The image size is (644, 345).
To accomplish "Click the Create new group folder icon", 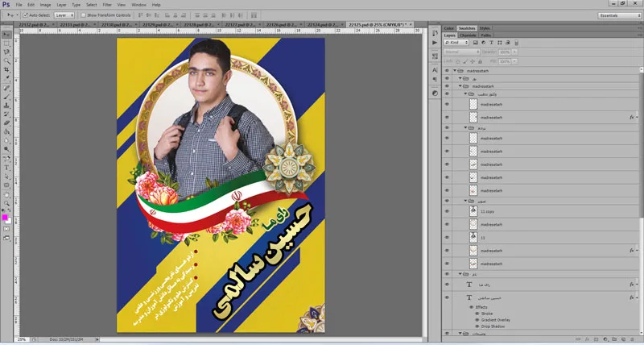I will tap(613, 339).
